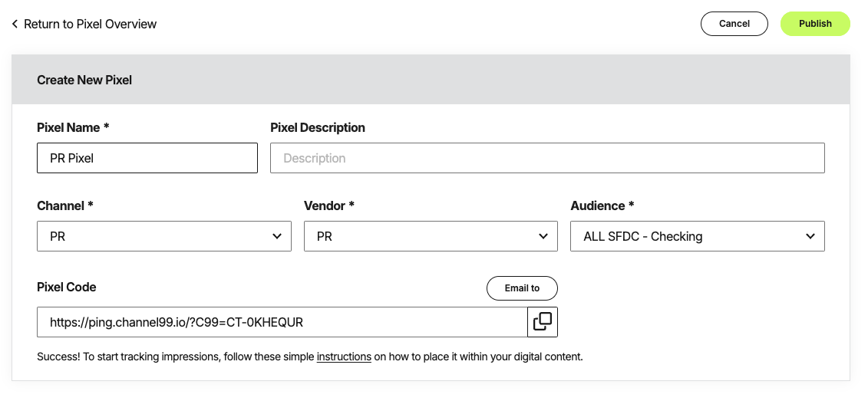Copy the pixel code with the copy icon
Screen dimensions: 868x401
click(x=543, y=322)
